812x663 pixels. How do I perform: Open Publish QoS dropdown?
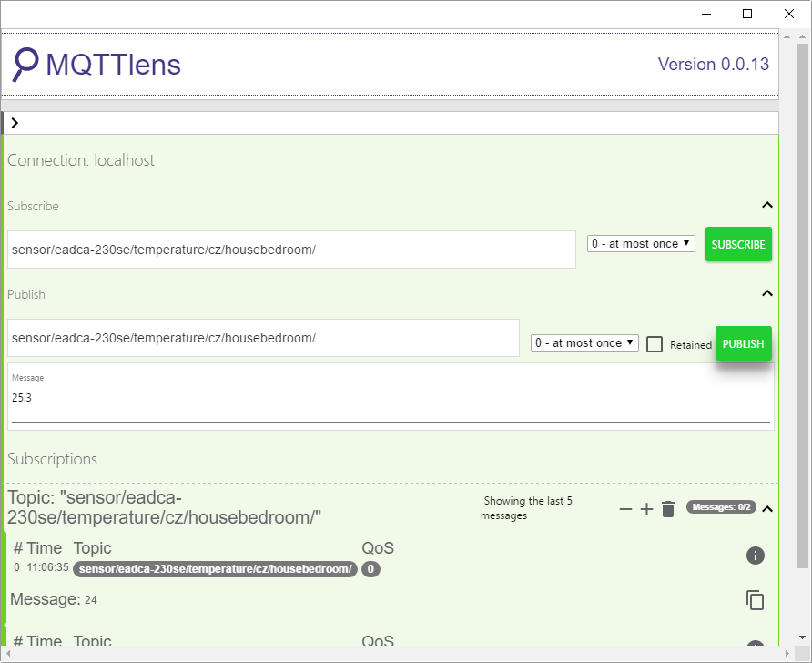pyautogui.click(x=584, y=343)
